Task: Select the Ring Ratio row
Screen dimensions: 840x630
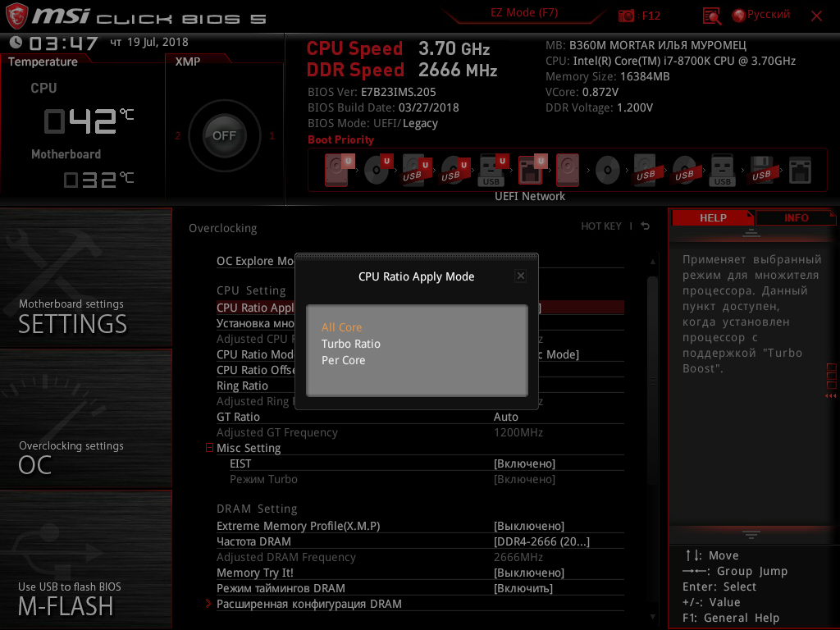Action: 420,386
